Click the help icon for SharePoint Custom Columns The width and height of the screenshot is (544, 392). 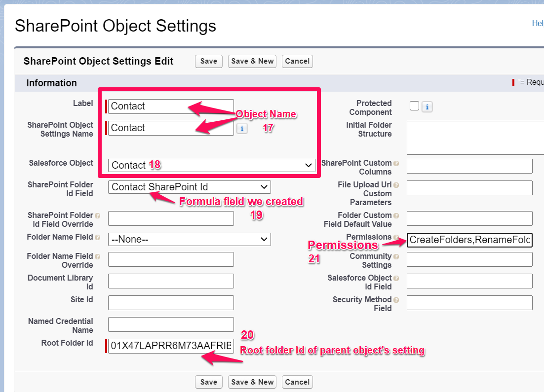click(x=396, y=163)
